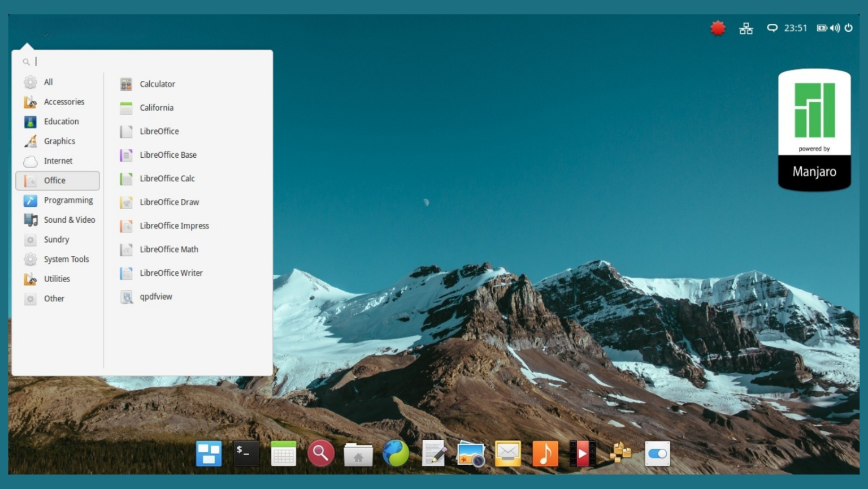Image resolution: width=868 pixels, height=489 pixels.
Task: Open the home folder file manager
Action: tap(358, 454)
